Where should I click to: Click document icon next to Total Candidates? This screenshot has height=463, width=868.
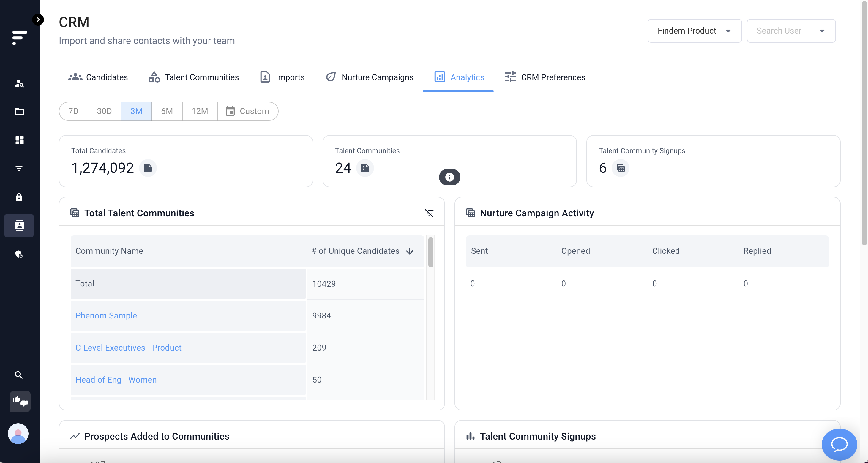coord(148,168)
